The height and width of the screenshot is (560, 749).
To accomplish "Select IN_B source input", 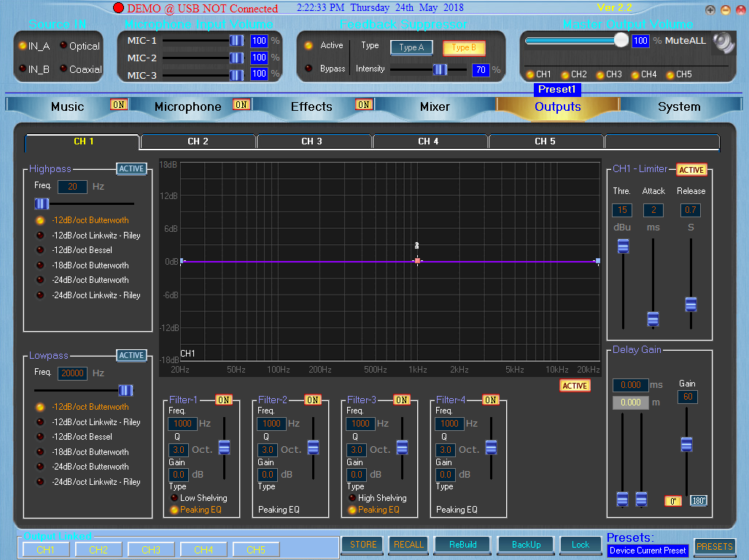I will [23, 69].
